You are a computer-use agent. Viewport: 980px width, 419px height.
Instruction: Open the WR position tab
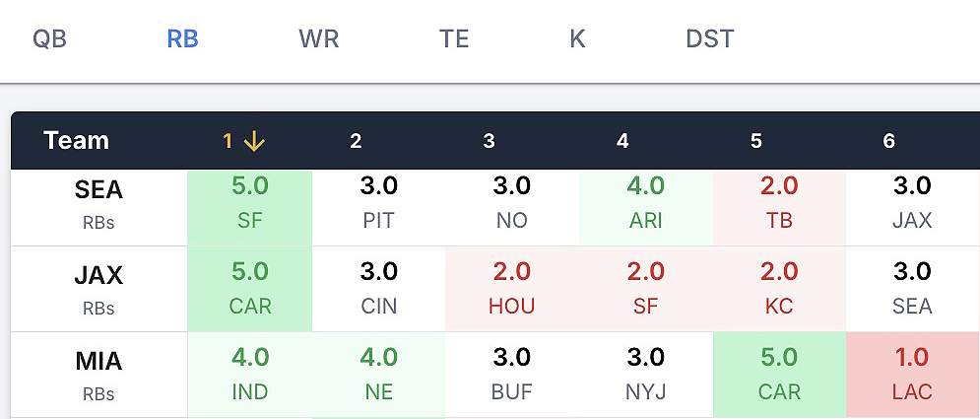318,39
